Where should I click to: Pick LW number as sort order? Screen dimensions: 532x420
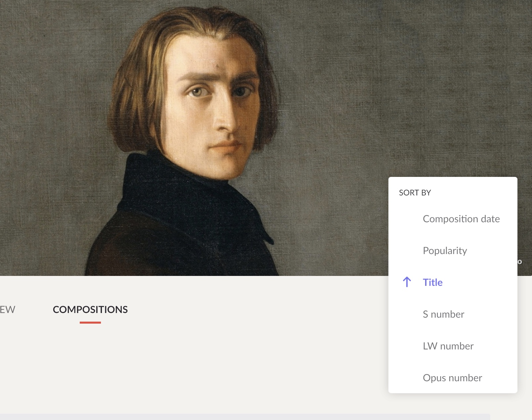coord(448,346)
